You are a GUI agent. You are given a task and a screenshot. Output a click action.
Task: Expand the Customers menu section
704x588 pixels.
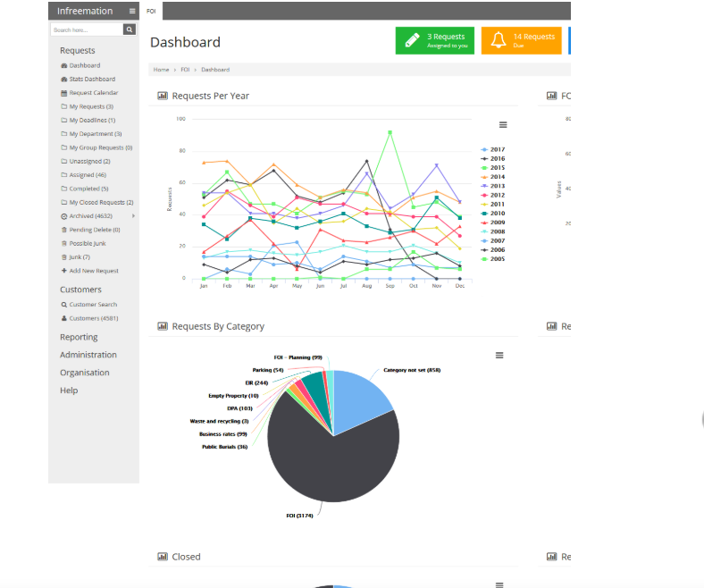[80, 290]
